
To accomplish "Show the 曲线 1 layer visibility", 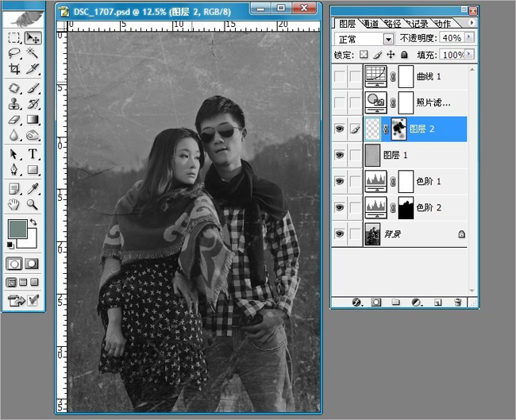I will (340, 77).
